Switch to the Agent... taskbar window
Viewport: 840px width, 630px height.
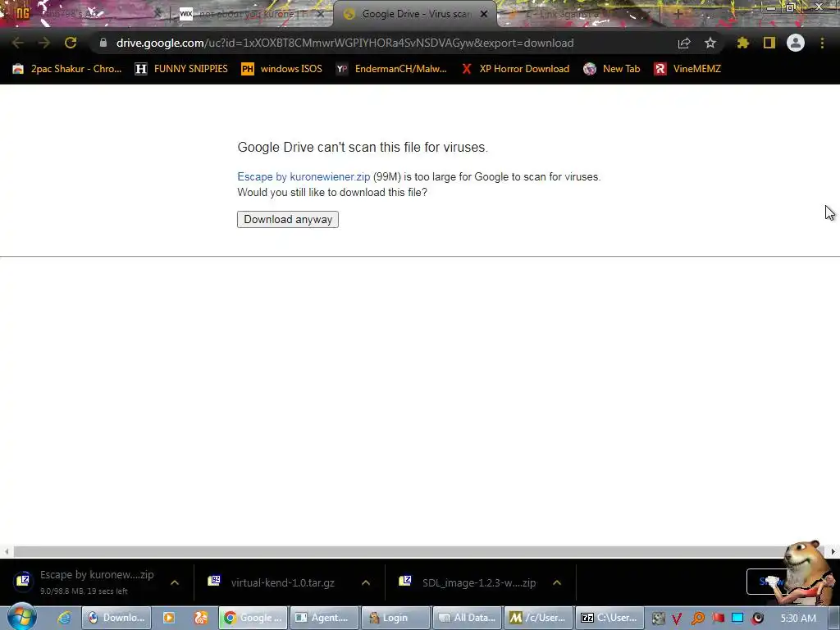coord(324,618)
